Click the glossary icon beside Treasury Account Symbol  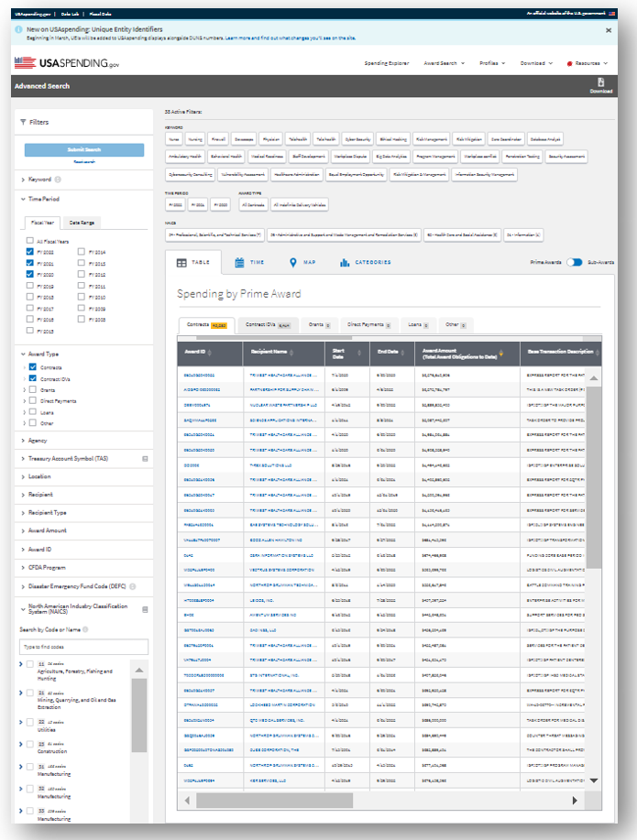click(x=145, y=459)
